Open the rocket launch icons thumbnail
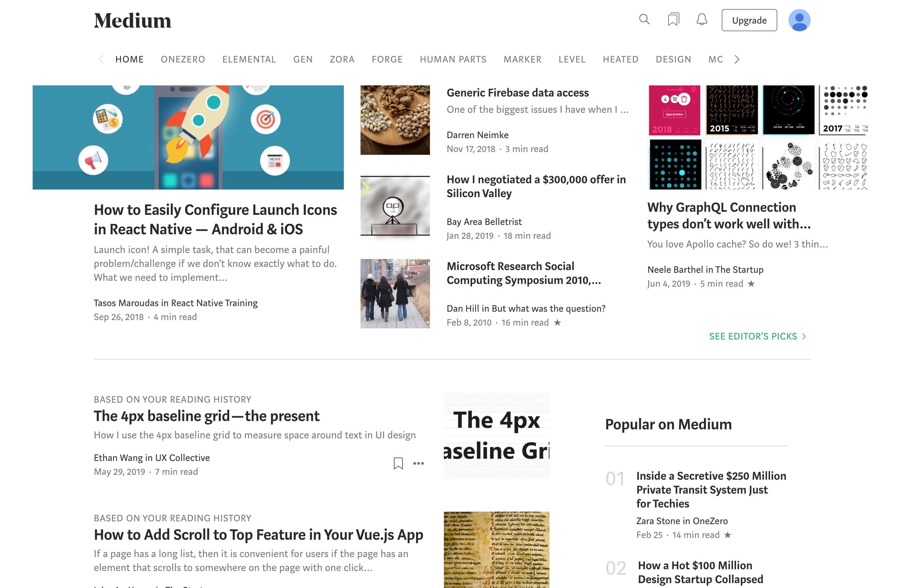This screenshot has width=919, height=588. click(x=188, y=137)
